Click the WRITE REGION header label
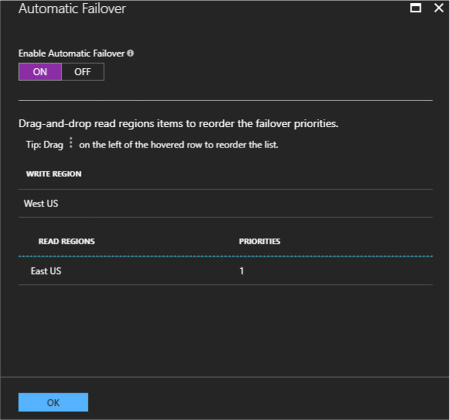 [x=54, y=174]
